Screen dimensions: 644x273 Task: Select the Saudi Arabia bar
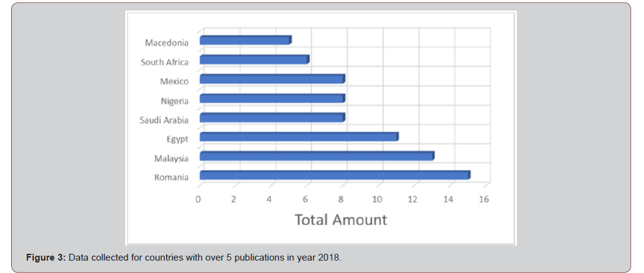pos(272,118)
